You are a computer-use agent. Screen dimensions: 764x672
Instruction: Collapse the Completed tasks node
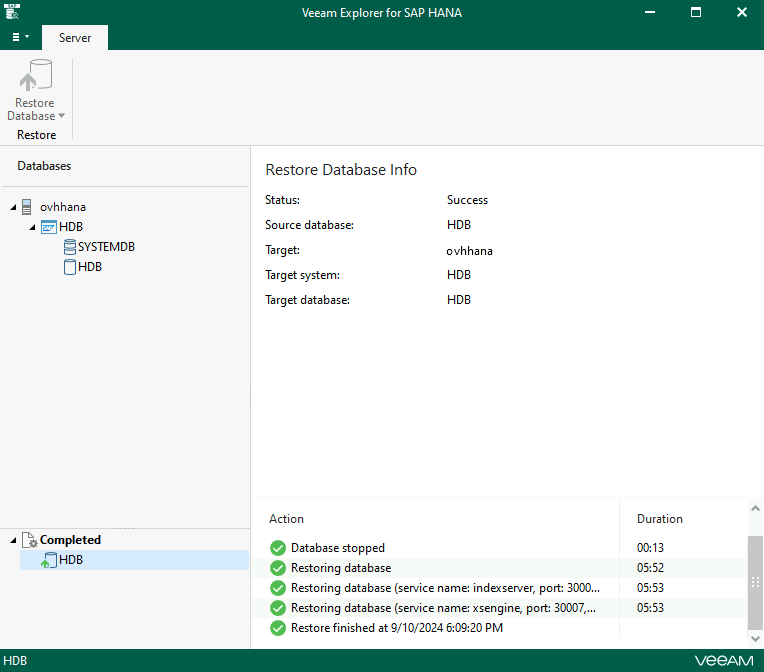[x=13, y=540]
